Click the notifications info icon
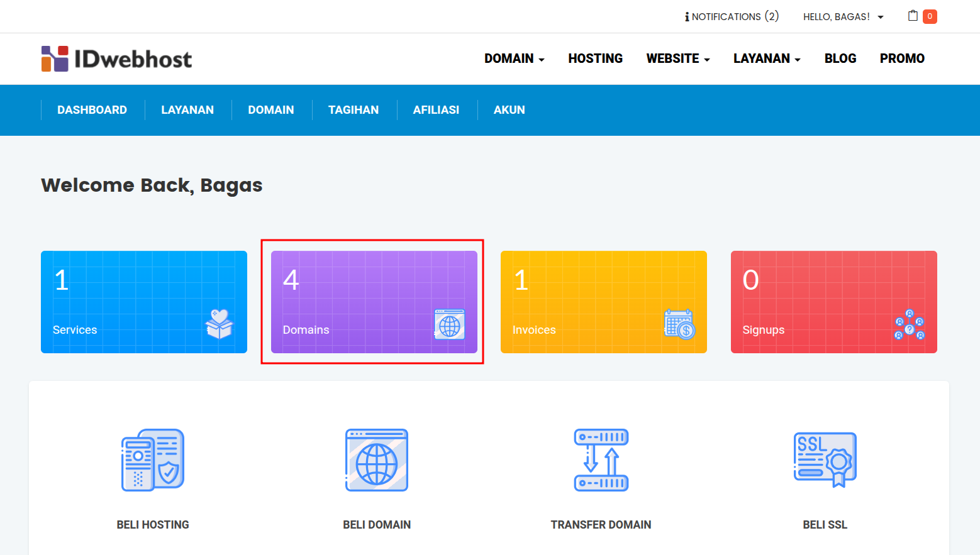This screenshot has height=555, width=980. point(687,17)
